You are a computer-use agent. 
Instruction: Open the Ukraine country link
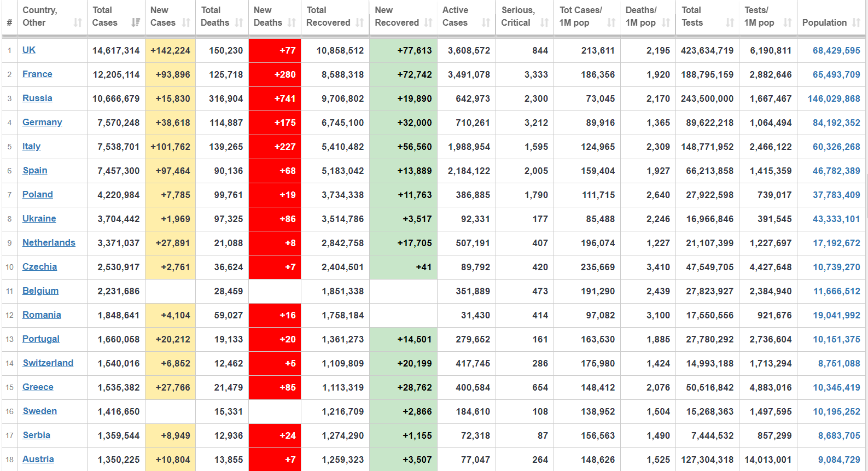(39, 218)
